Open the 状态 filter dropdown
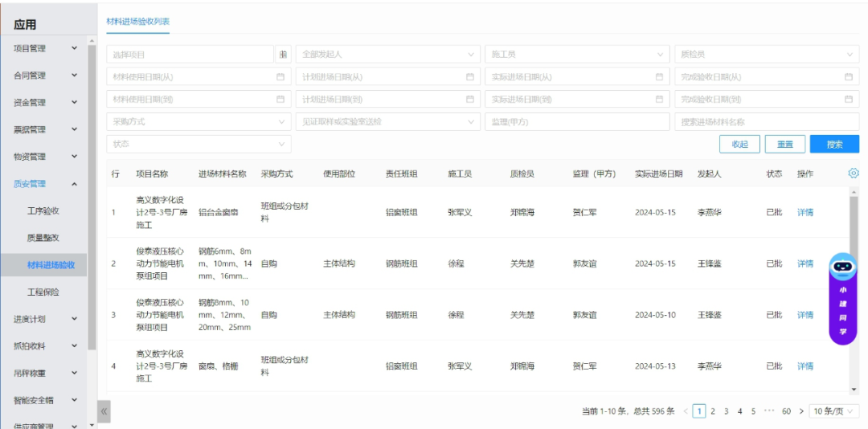The height and width of the screenshot is (429, 868). coord(199,145)
